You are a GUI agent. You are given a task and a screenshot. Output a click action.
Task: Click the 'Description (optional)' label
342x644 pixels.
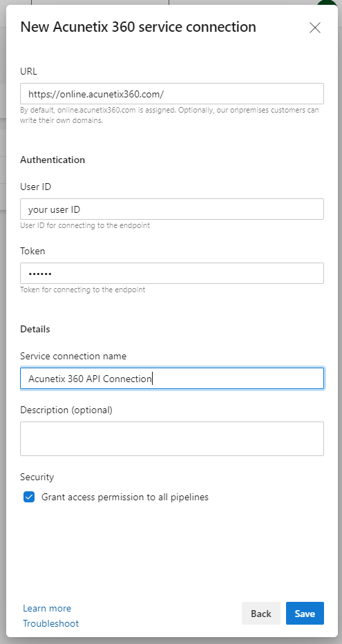(x=66, y=410)
